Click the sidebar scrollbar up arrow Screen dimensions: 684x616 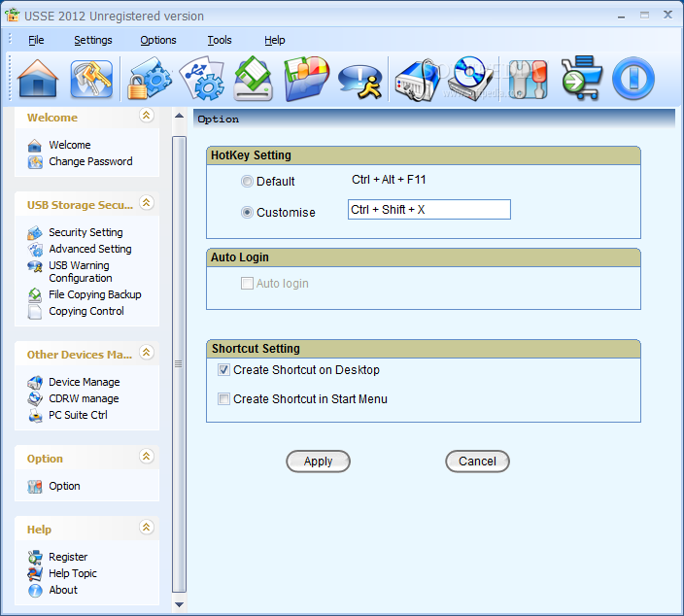(179, 116)
